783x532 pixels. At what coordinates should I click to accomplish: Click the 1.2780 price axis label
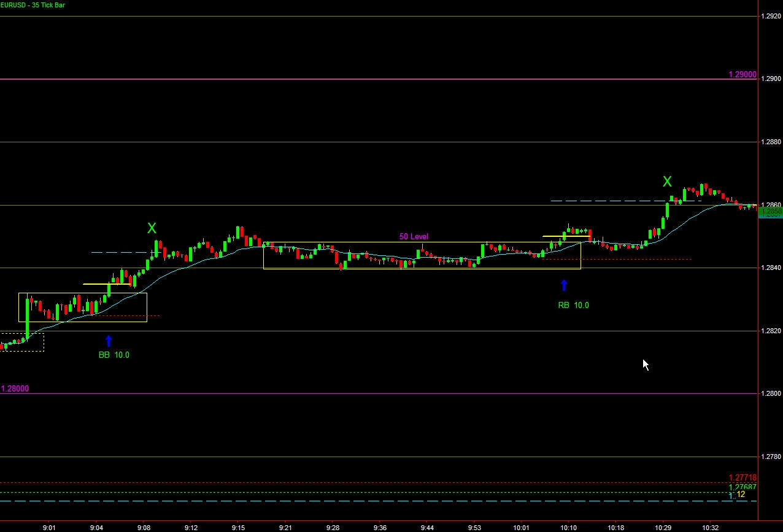[x=771, y=457]
